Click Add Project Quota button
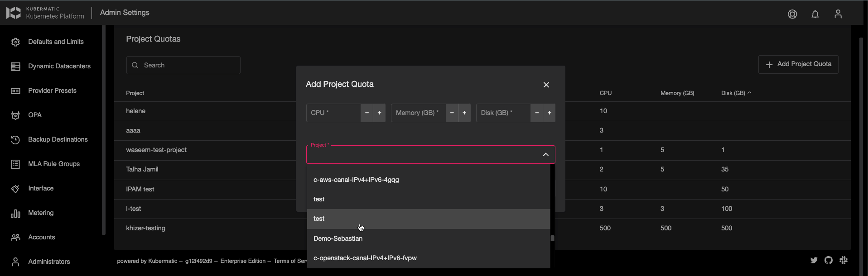This screenshot has width=868, height=276. (x=798, y=64)
